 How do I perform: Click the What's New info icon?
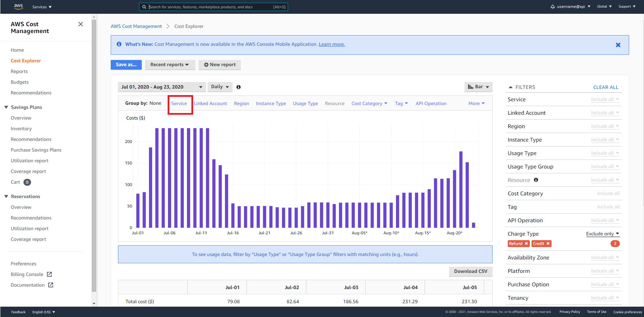(119, 44)
